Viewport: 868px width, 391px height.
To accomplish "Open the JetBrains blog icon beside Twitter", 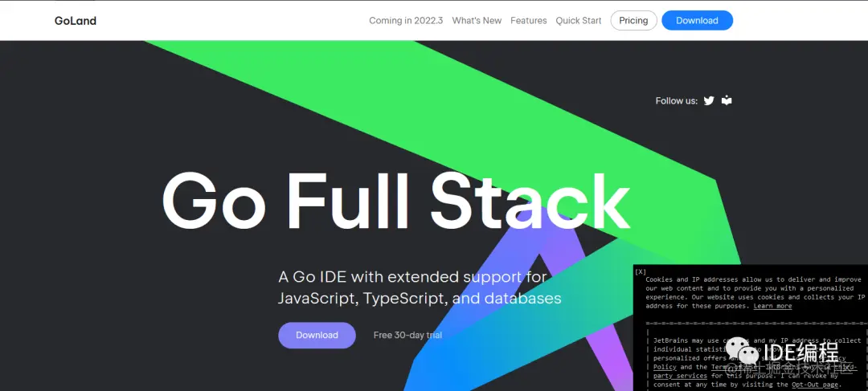I will pyautogui.click(x=727, y=100).
